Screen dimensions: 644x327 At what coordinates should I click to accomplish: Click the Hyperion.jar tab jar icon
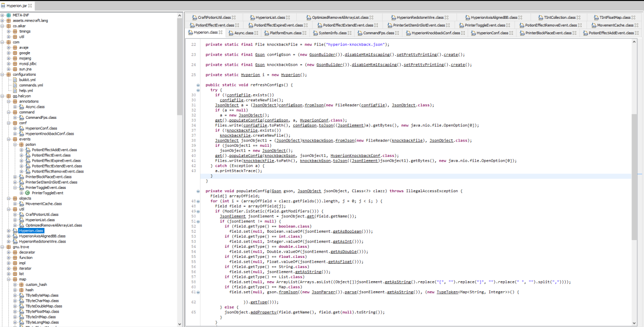pos(4,5)
